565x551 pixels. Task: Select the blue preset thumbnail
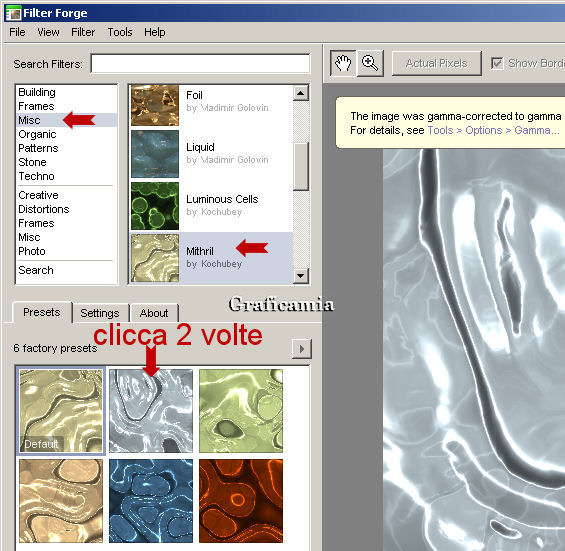coord(151,501)
